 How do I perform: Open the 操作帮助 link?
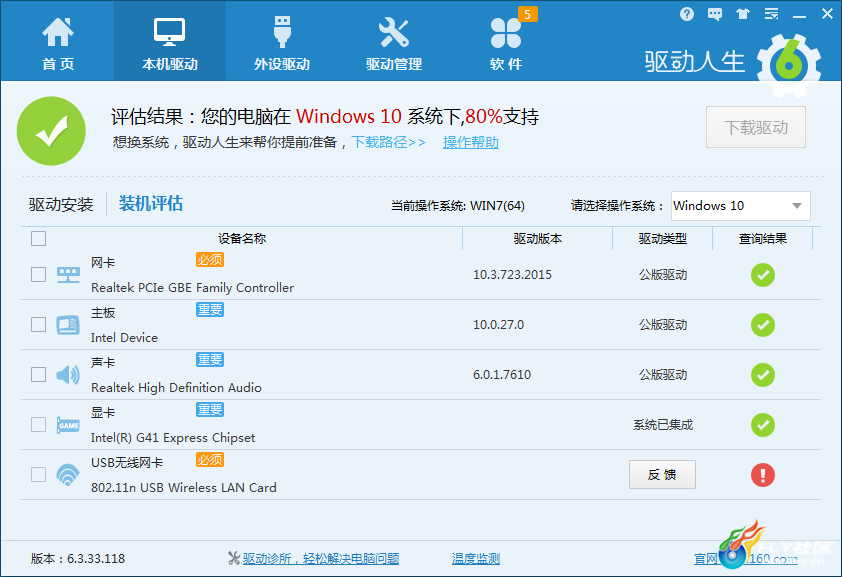471,142
